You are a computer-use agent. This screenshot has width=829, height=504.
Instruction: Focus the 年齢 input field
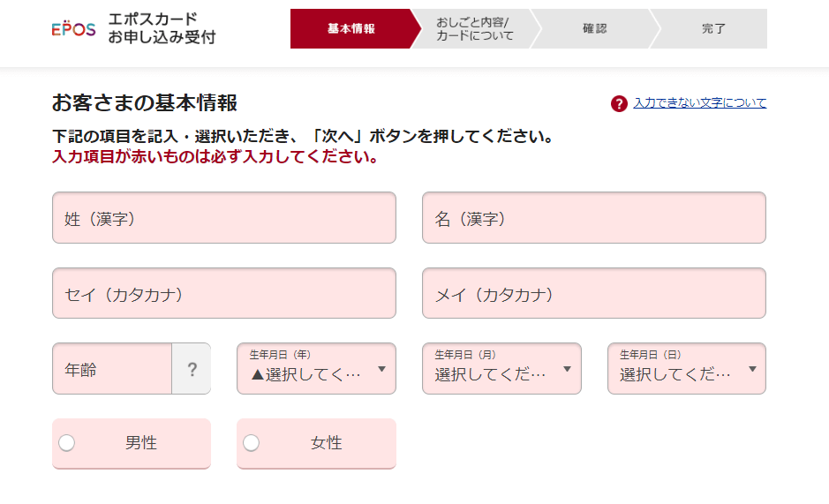tap(111, 369)
